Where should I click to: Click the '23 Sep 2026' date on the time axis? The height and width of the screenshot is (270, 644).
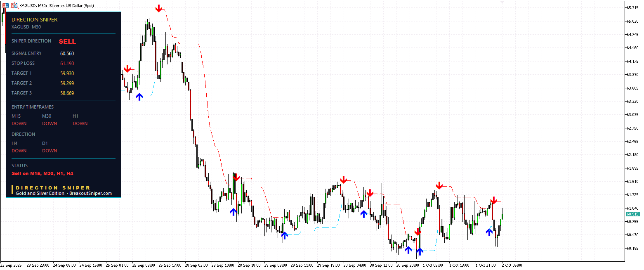coord(11,265)
